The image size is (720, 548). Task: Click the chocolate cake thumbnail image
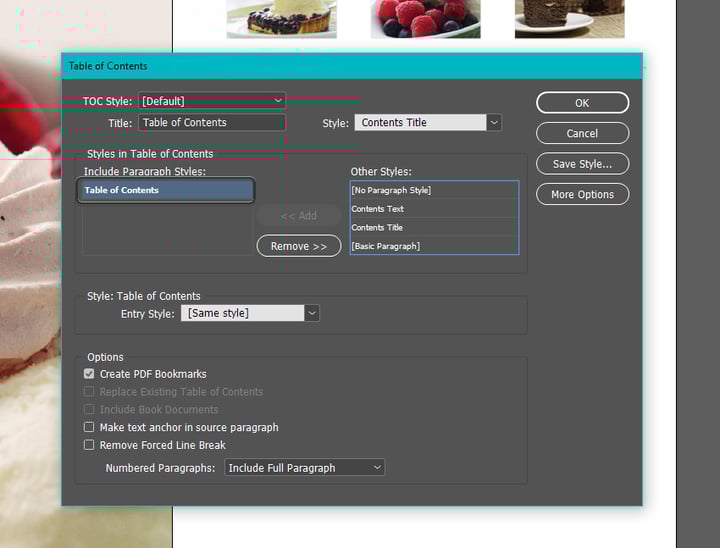pyautogui.click(x=569, y=19)
